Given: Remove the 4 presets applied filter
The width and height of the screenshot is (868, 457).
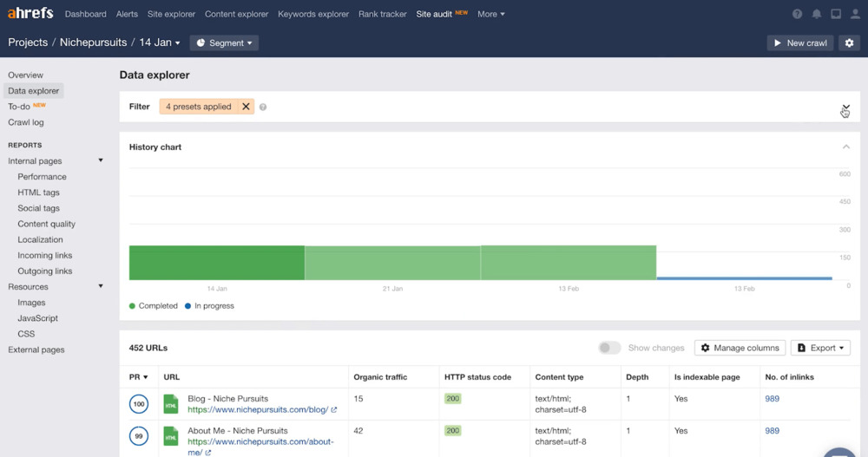Looking at the screenshot, I should (x=246, y=107).
